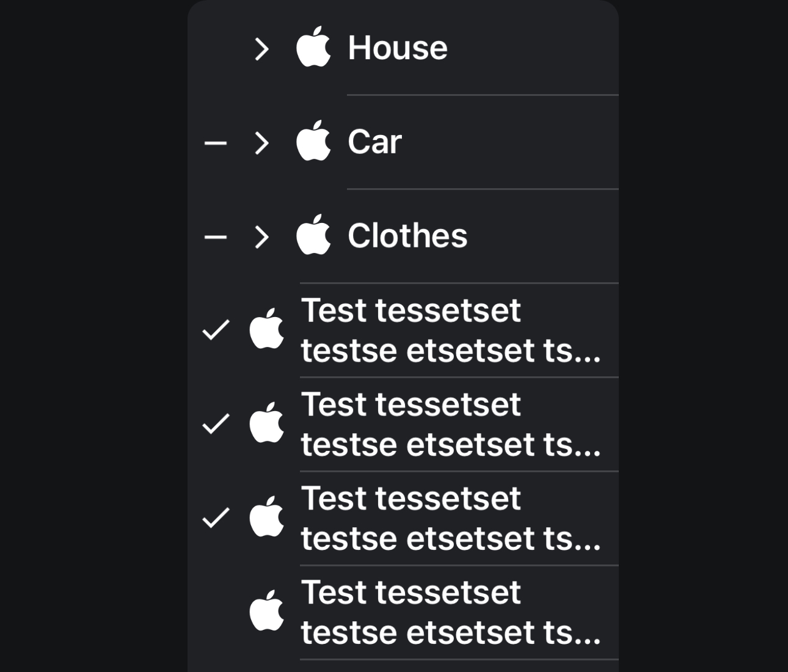Uncheck the first Test tessetset row checkmark

pyautogui.click(x=216, y=330)
